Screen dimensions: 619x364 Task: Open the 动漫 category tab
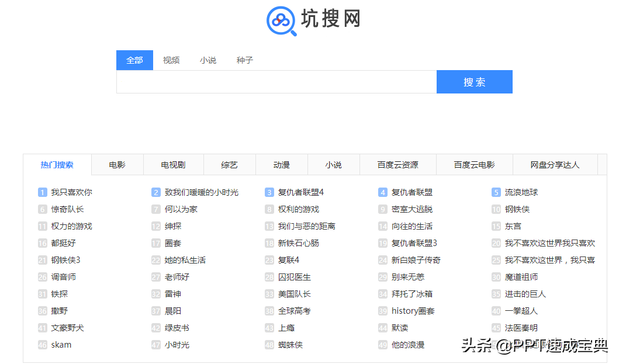[282, 165]
